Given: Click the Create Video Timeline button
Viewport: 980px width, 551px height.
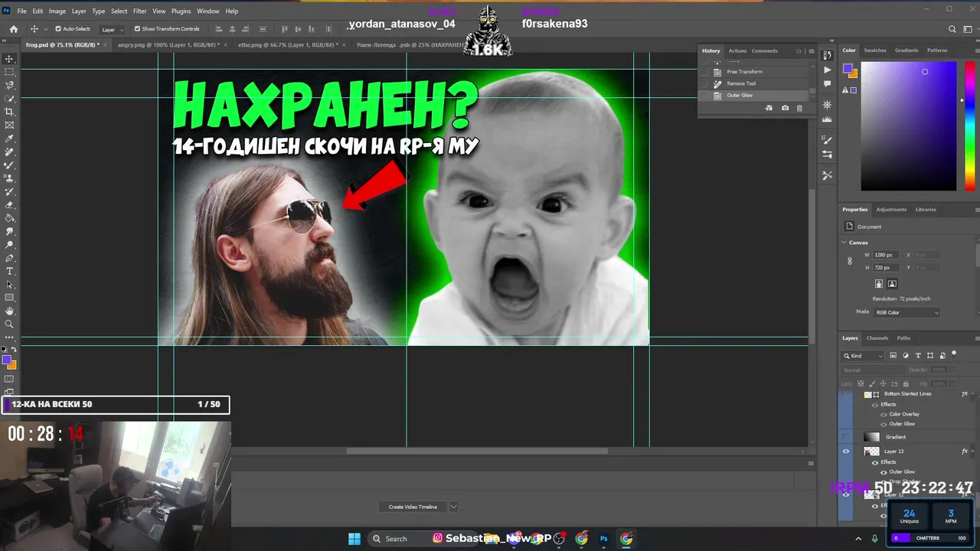Looking at the screenshot, I should (x=413, y=507).
